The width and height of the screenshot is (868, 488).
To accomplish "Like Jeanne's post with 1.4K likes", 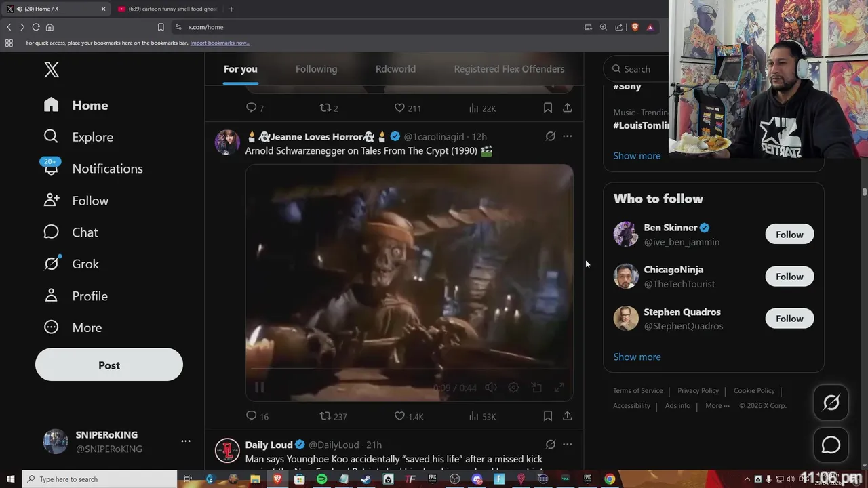I will pyautogui.click(x=409, y=416).
